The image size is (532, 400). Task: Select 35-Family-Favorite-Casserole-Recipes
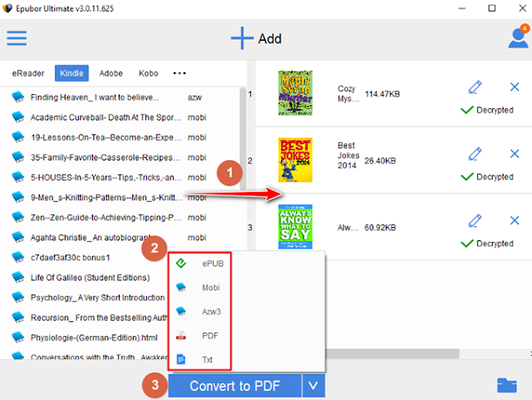106,157
